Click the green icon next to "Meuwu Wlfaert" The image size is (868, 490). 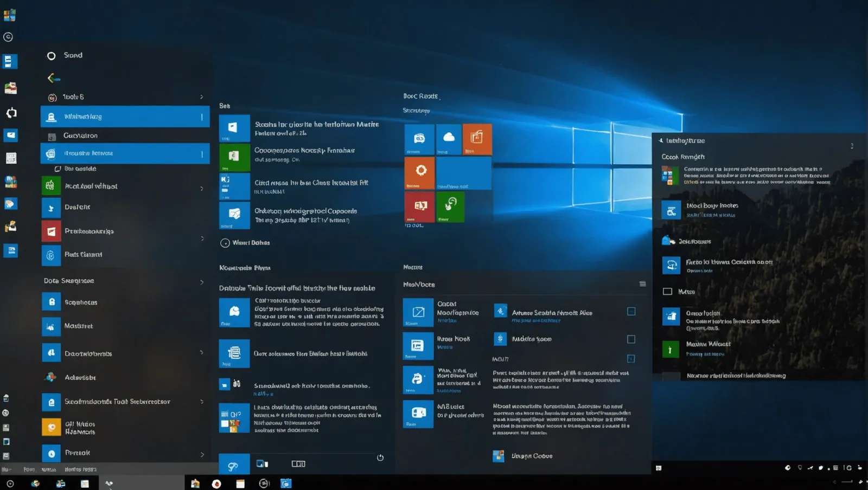(x=671, y=350)
